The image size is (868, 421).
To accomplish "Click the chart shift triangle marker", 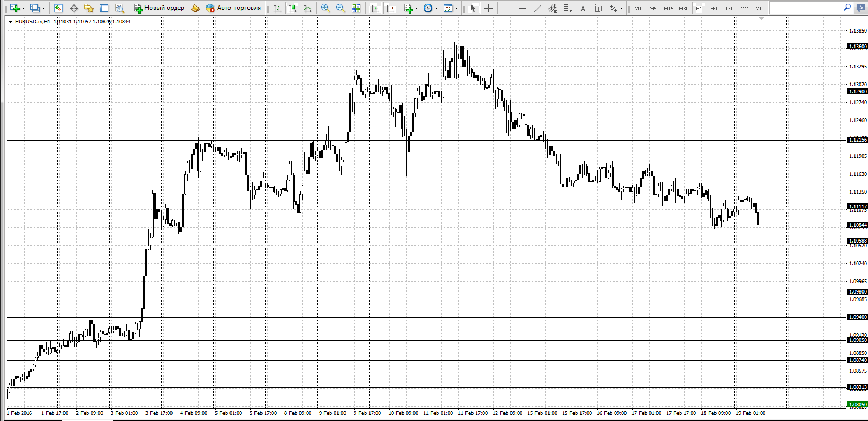I will point(761,19).
